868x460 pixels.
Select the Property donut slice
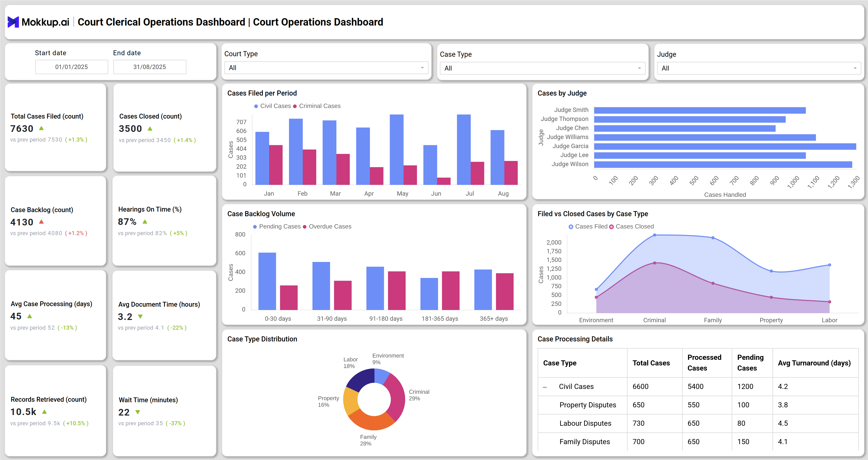pos(351,401)
